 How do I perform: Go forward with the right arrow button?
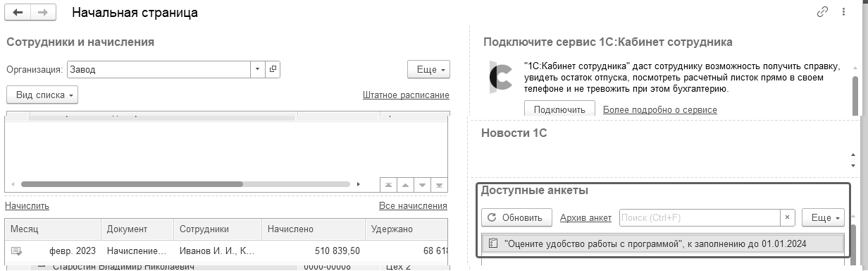coord(43,13)
